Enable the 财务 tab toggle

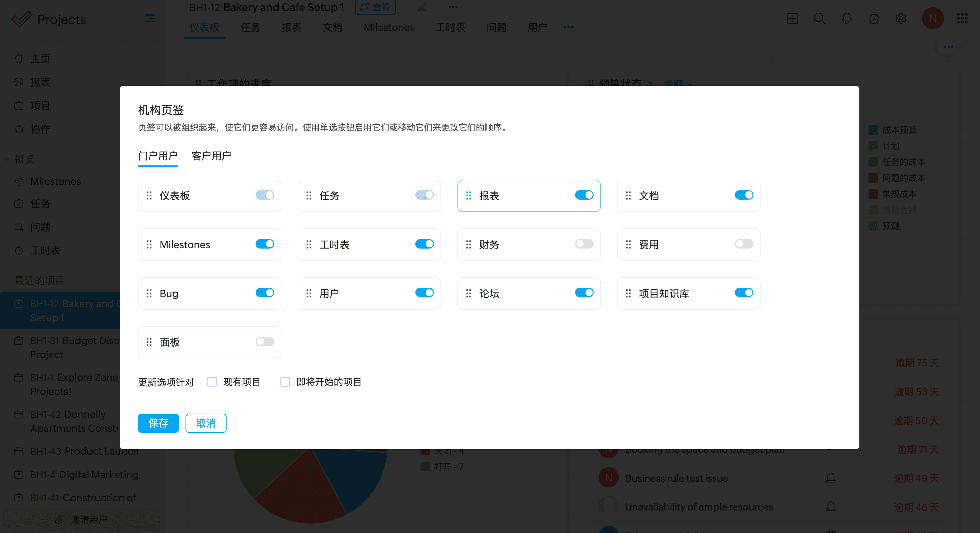584,244
